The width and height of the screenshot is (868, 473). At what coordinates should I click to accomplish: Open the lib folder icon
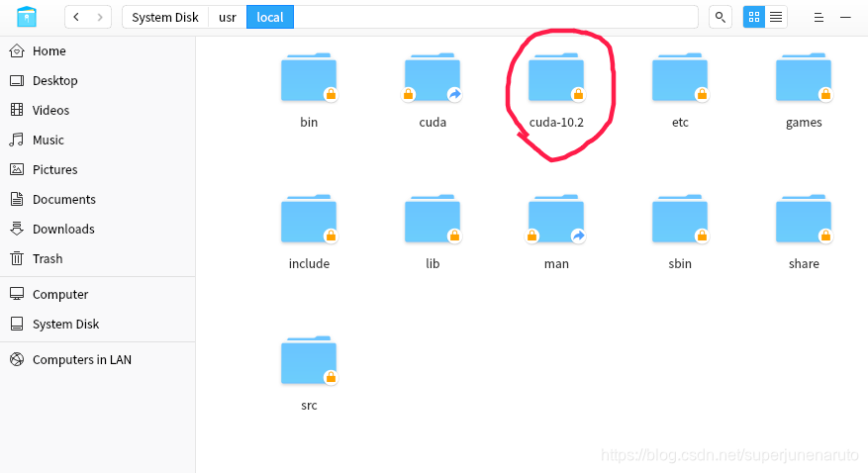(x=433, y=219)
